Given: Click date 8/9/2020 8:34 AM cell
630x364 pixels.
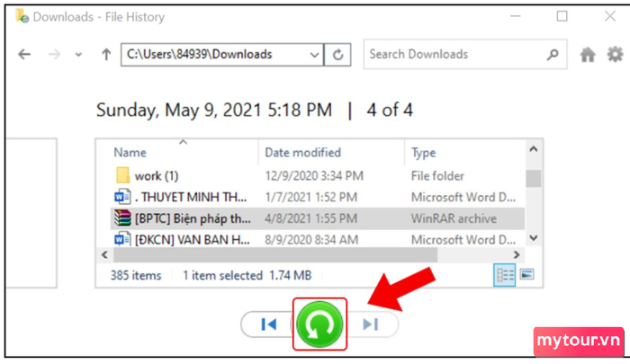Looking at the screenshot, I should click(x=311, y=240).
